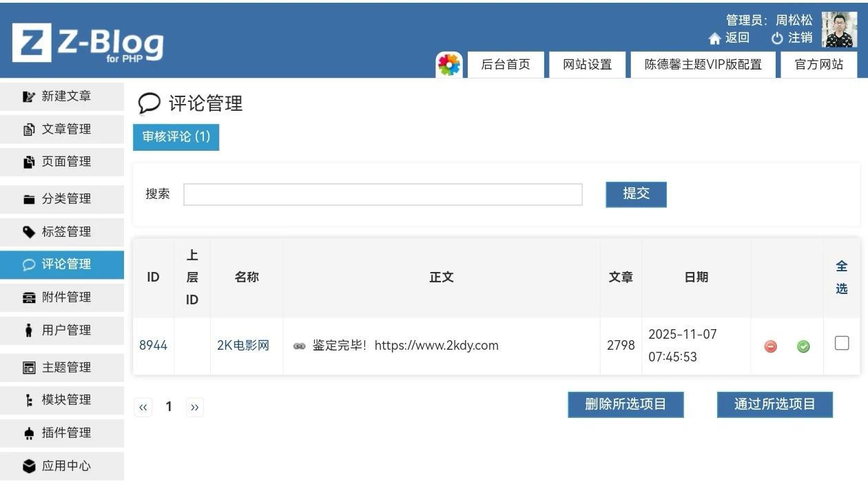
Task: Click the 日期 column header
Action: tap(696, 277)
